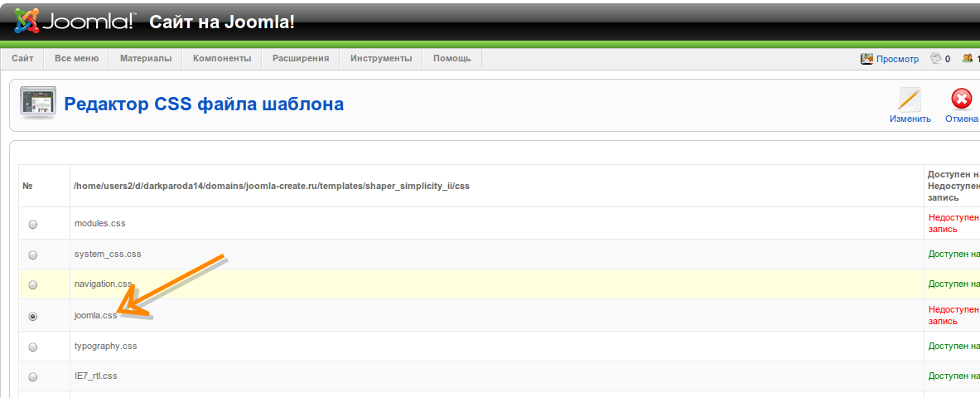The width and height of the screenshot is (980, 398).
Task: Click the Preview (Просмотр) monitor icon
Action: point(867,59)
